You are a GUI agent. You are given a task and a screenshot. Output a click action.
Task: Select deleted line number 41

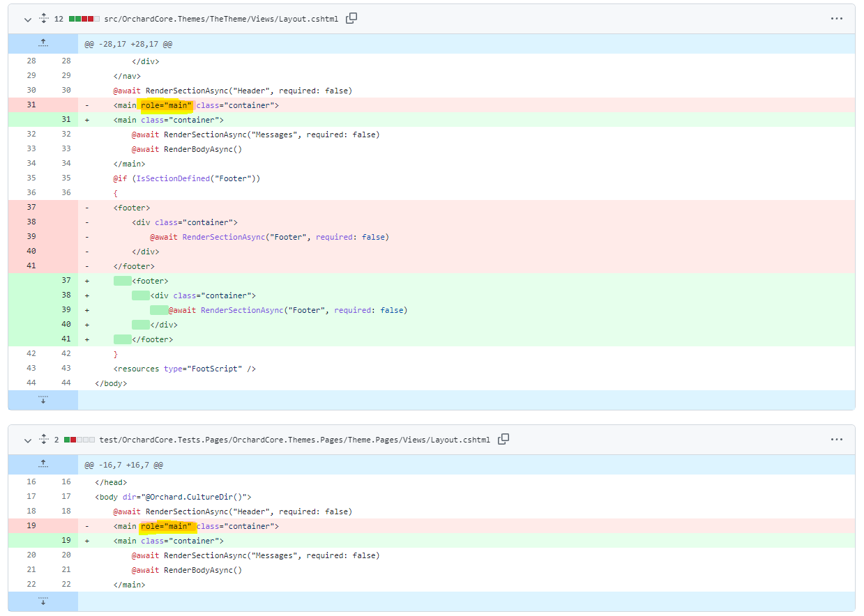(31, 266)
